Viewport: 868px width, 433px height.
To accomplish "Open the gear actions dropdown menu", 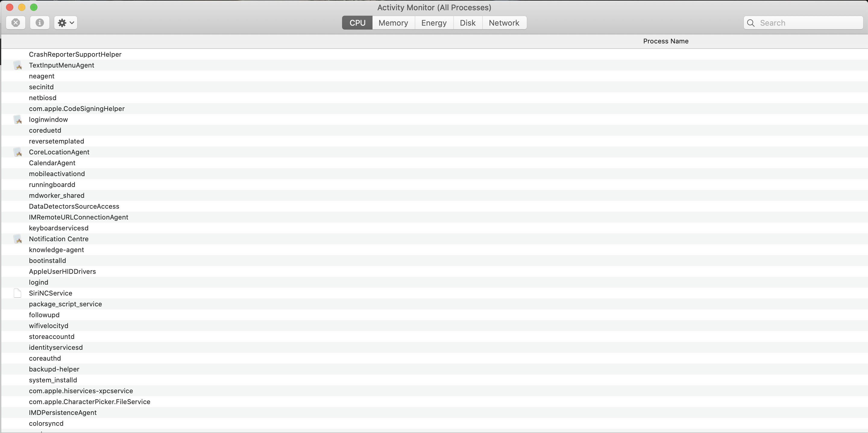I will click(x=66, y=23).
